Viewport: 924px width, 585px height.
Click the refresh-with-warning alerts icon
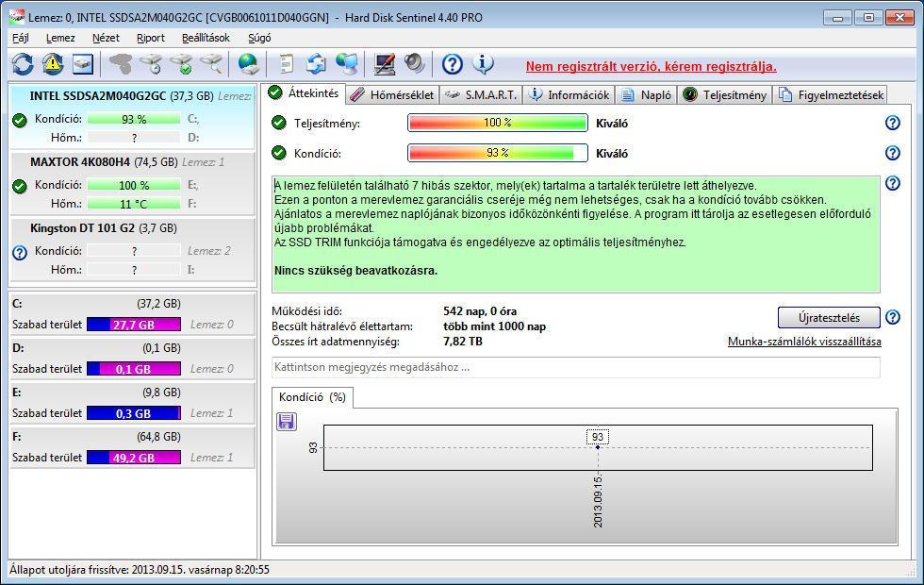(x=53, y=64)
